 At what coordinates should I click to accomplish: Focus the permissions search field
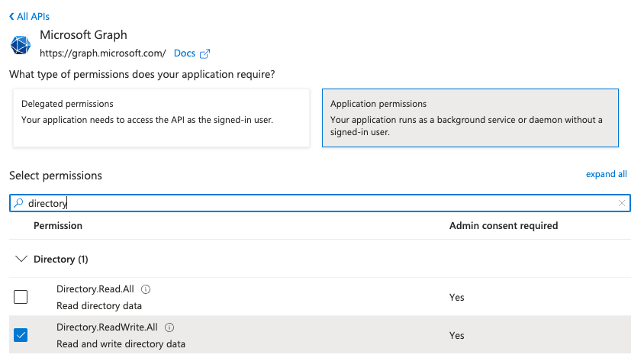(320, 203)
